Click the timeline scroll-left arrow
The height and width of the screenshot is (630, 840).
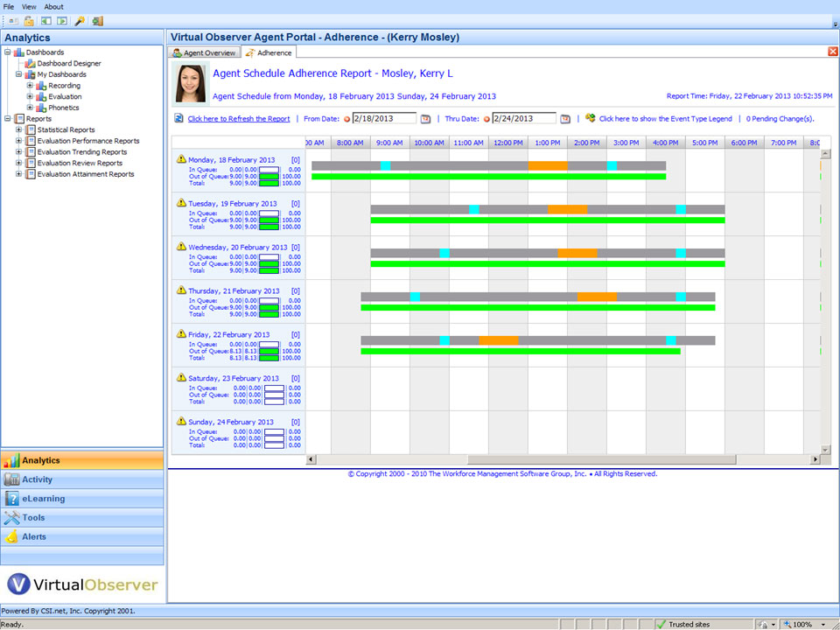[311, 459]
